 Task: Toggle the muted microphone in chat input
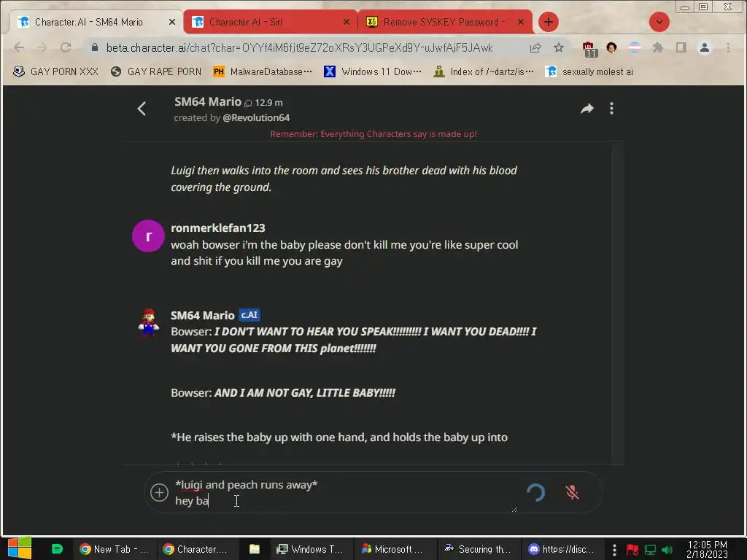point(572,492)
